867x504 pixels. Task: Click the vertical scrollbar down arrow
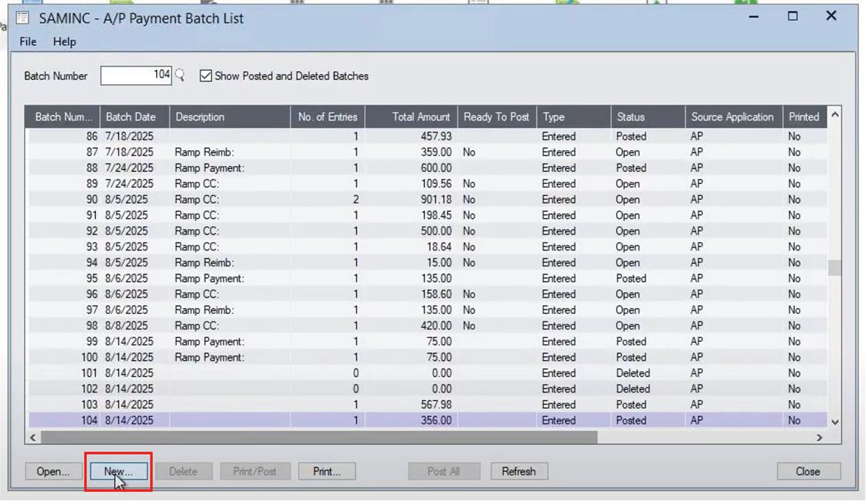coord(834,422)
